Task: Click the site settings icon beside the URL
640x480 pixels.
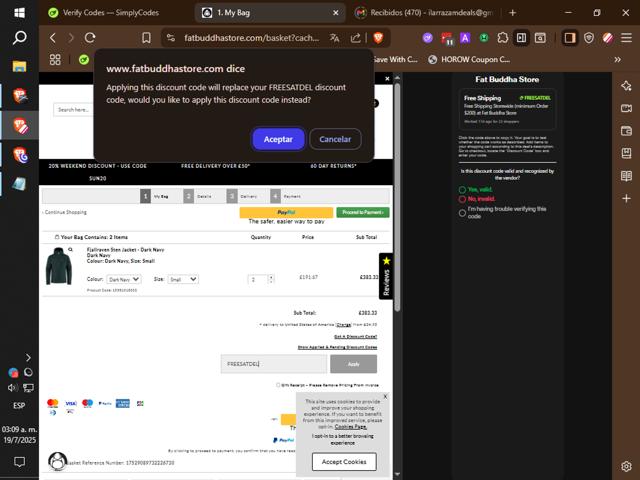Action: [171, 38]
